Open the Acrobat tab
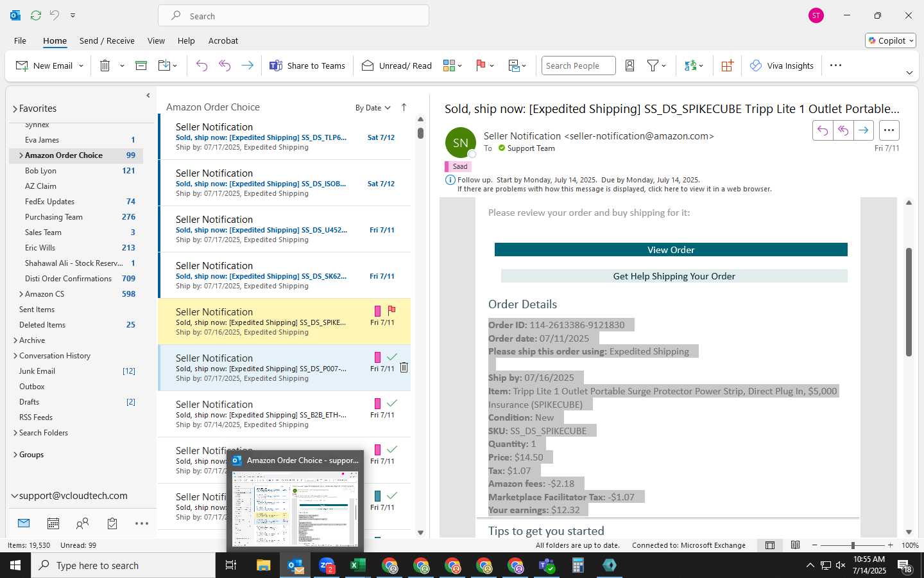Image resolution: width=924 pixels, height=578 pixels. pyautogui.click(x=223, y=40)
